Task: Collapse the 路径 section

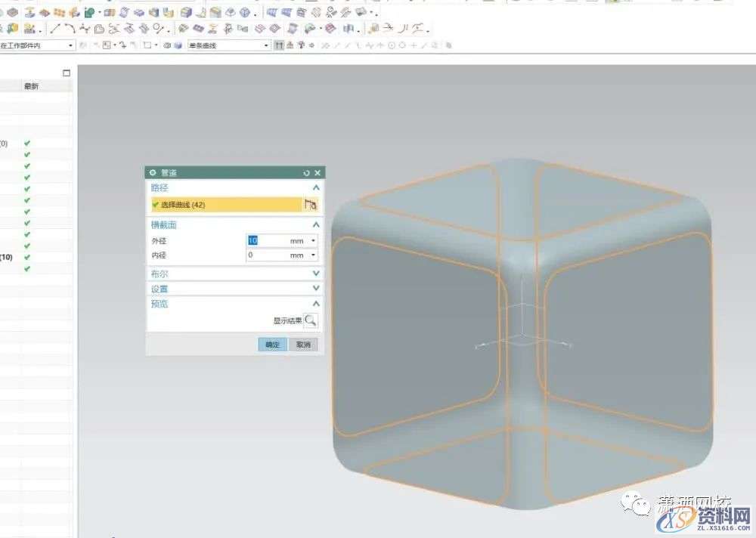Action: click(316, 187)
